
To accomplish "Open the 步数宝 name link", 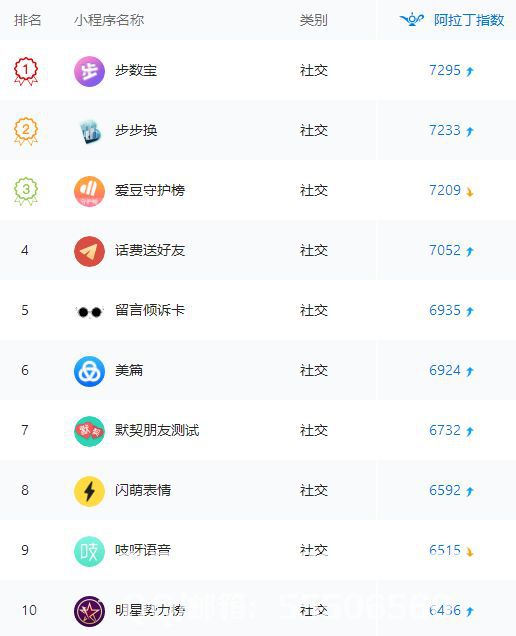I will [136, 71].
